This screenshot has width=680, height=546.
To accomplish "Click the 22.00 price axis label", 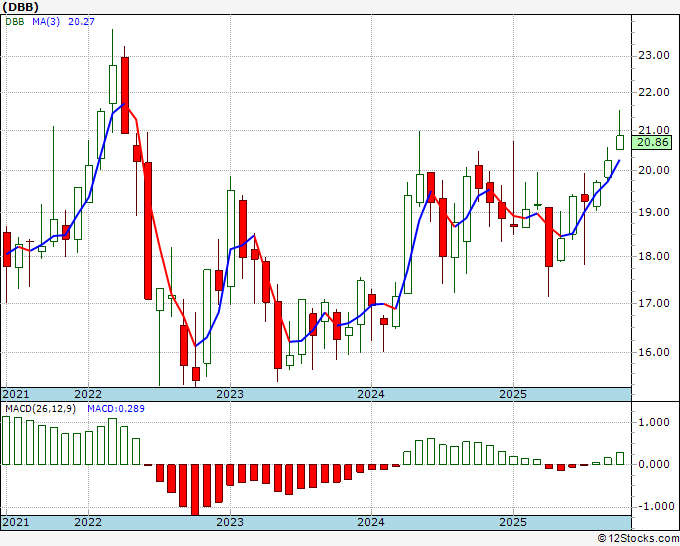I will pyautogui.click(x=654, y=92).
